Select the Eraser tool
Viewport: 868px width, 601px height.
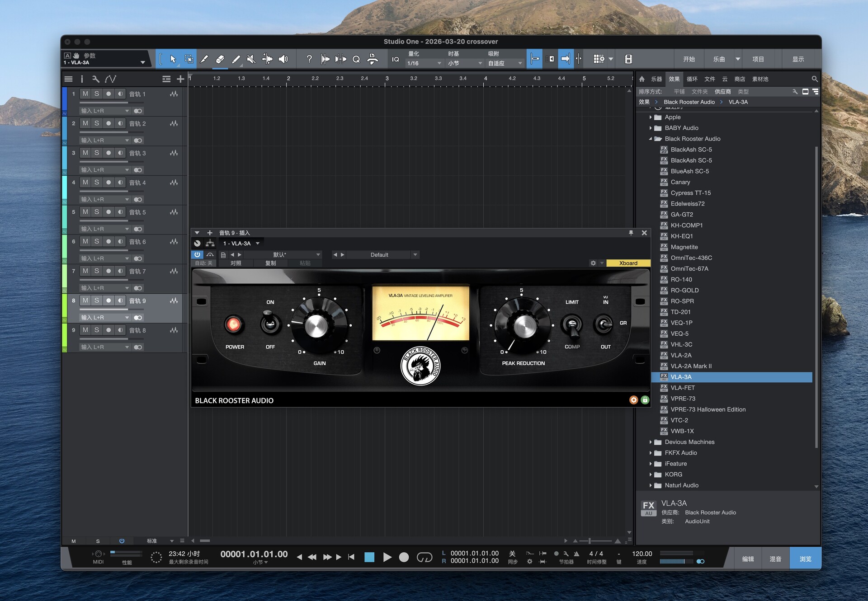point(220,59)
